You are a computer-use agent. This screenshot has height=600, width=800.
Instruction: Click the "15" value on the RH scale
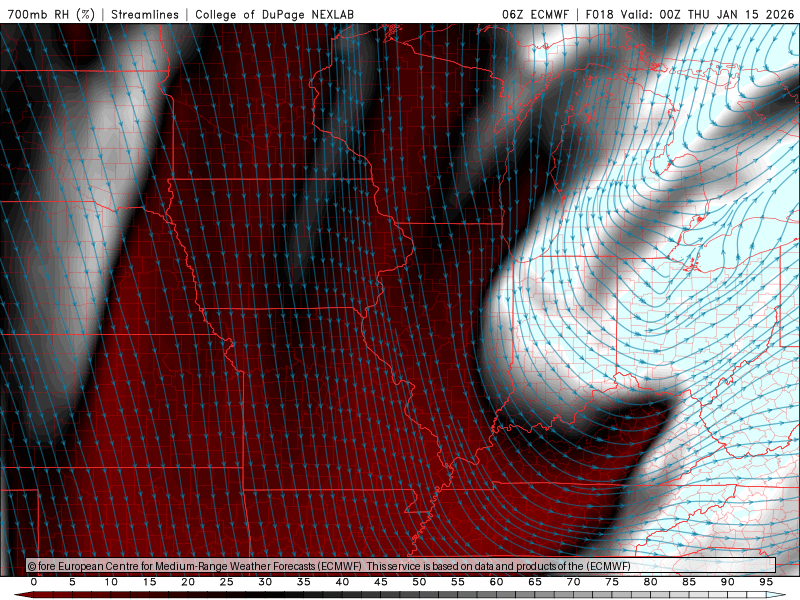tap(149, 582)
